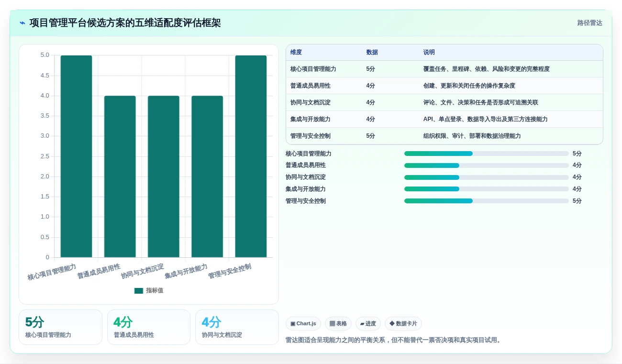Click the 普通成员易用性 progress bar
This screenshot has width=622, height=364.
[487, 165]
